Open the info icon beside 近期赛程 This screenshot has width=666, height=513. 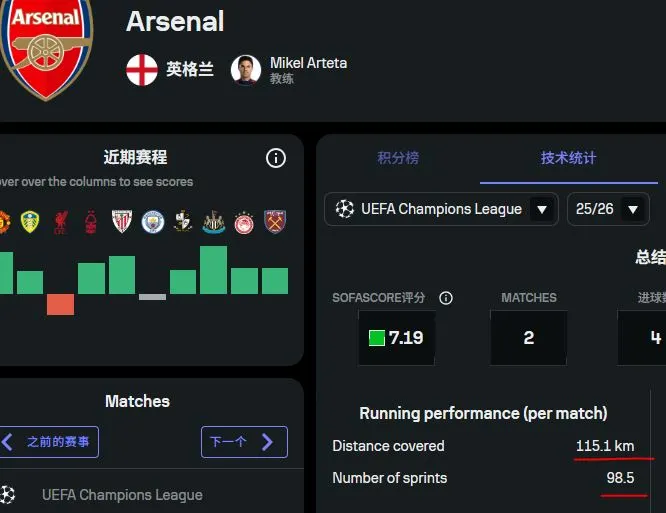[x=276, y=158]
